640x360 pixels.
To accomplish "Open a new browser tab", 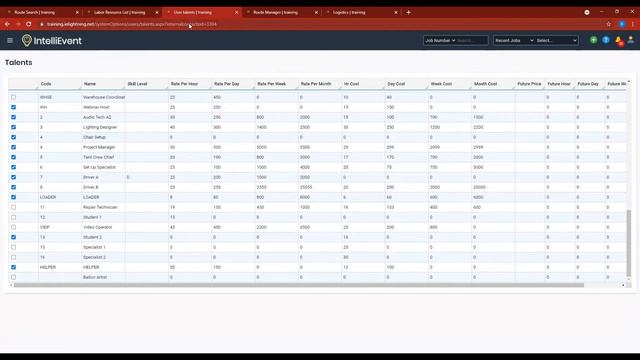I will click(408, 12).
